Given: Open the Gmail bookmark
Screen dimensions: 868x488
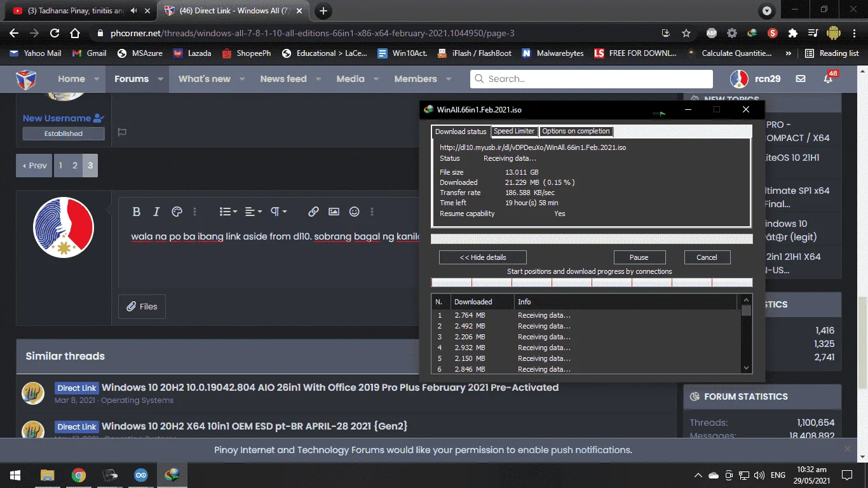Looking at the screenshot, I should [89, 53].
